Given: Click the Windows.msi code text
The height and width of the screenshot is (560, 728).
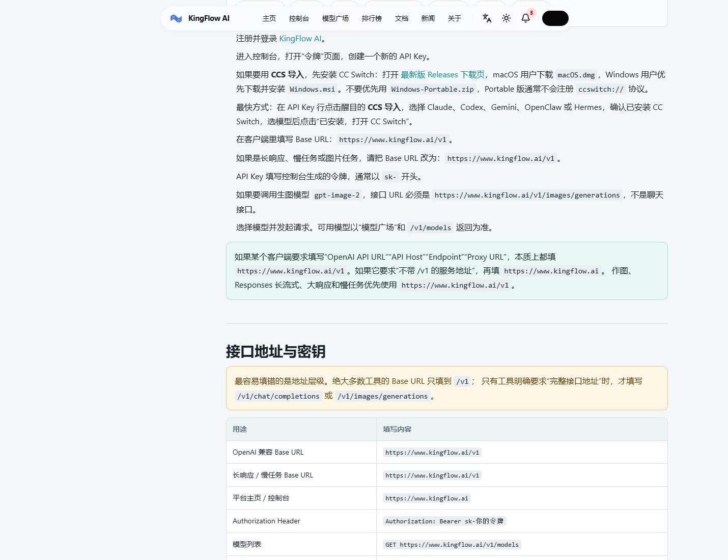Looking at the screenshot, I should click(313, 89).
